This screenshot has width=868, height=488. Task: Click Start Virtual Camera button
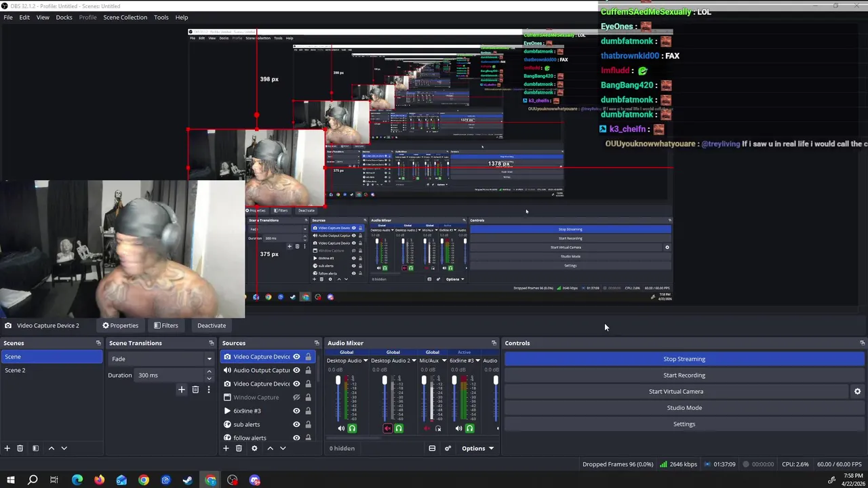676,392
